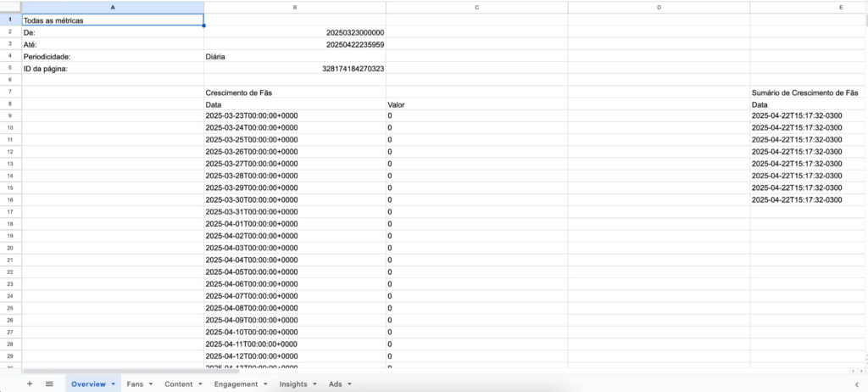
Task: Add a new sheet with plus icon
Action: (30, 384)
